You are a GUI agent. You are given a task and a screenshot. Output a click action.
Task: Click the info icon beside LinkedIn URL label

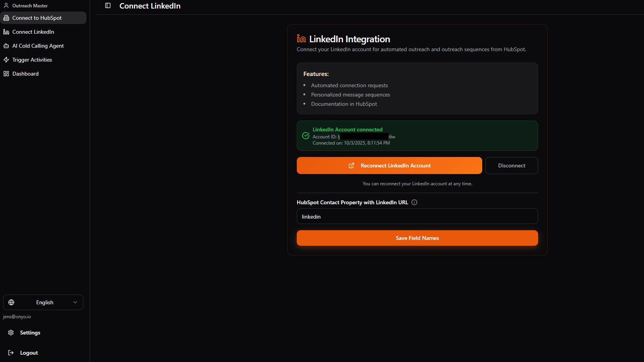414,202
